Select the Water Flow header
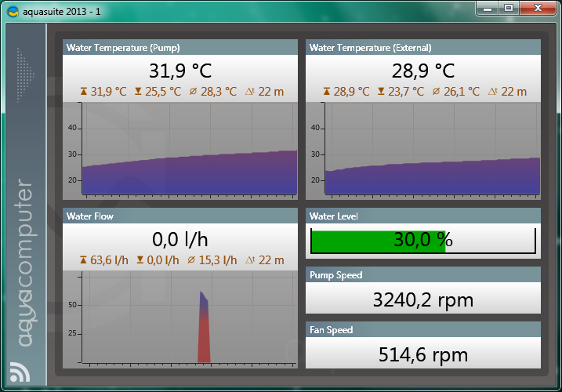Viewport: 562px width, 392px height. 180,216
